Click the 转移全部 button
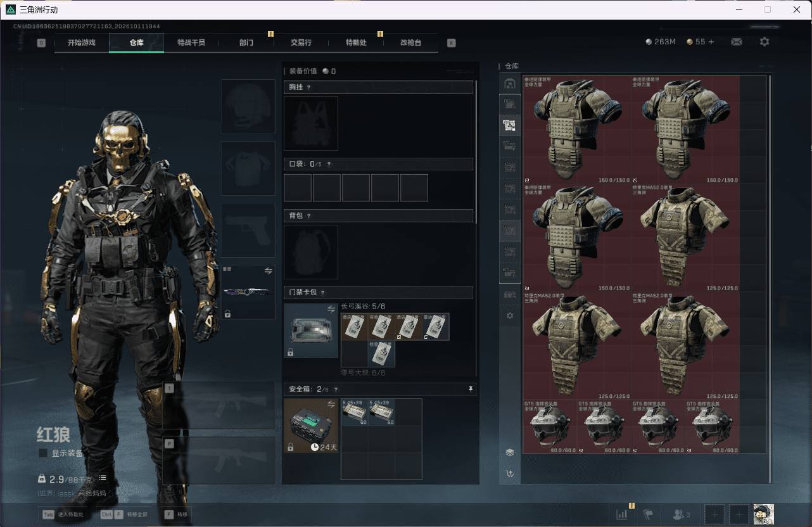The width and height of the screenshot is (812, 527). coord(124,514)
